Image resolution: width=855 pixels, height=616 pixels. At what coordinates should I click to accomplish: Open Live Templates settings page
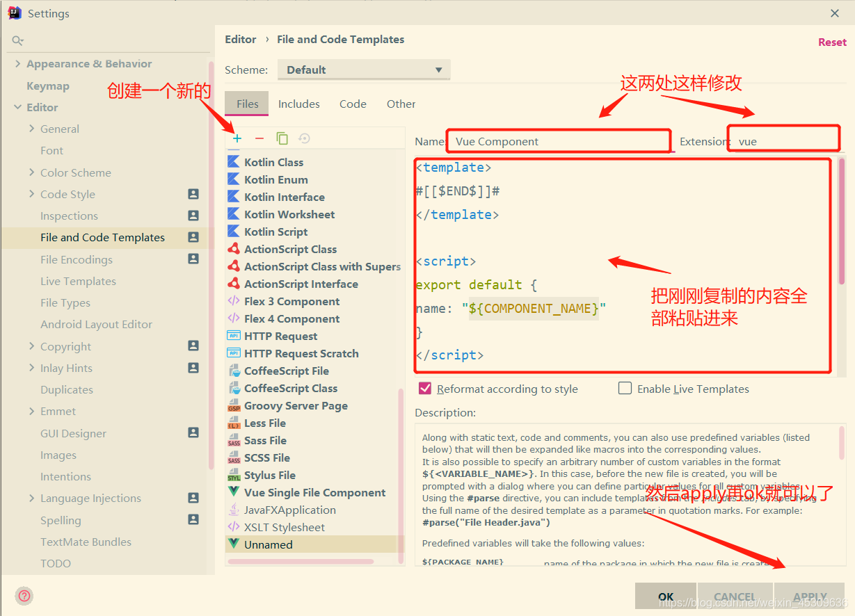click(x=78, y=281)
